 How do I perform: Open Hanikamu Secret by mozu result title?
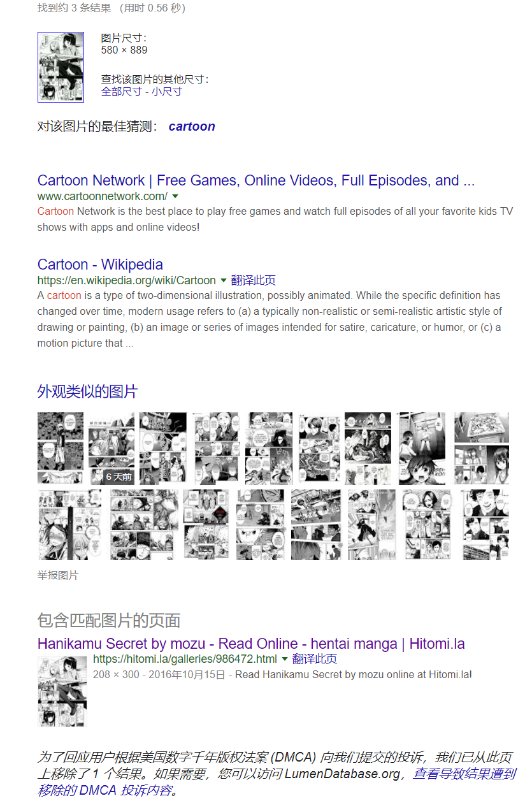(251, 644)
